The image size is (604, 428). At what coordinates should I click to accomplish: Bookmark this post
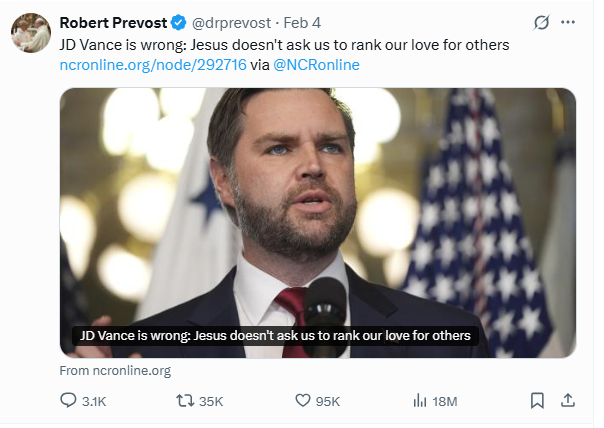pyautogui.click(x=536, y=400)
